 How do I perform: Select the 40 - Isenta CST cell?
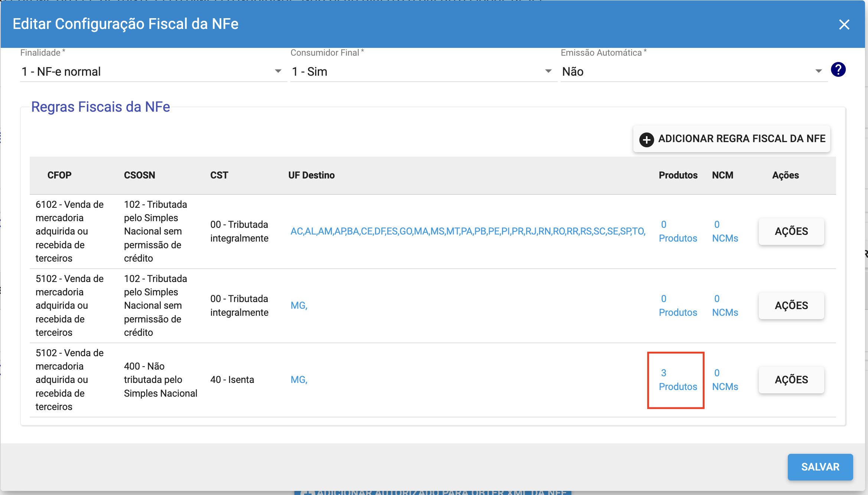[232, 380]
